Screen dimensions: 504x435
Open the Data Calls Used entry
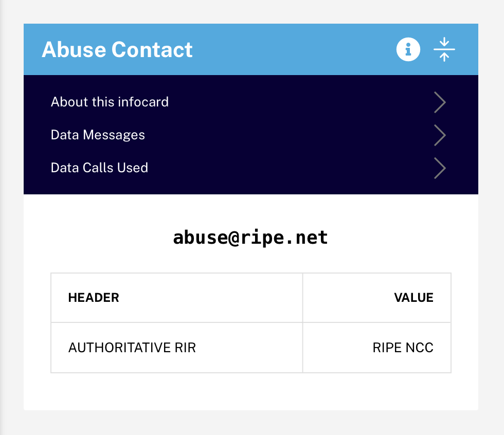[99, 168]
